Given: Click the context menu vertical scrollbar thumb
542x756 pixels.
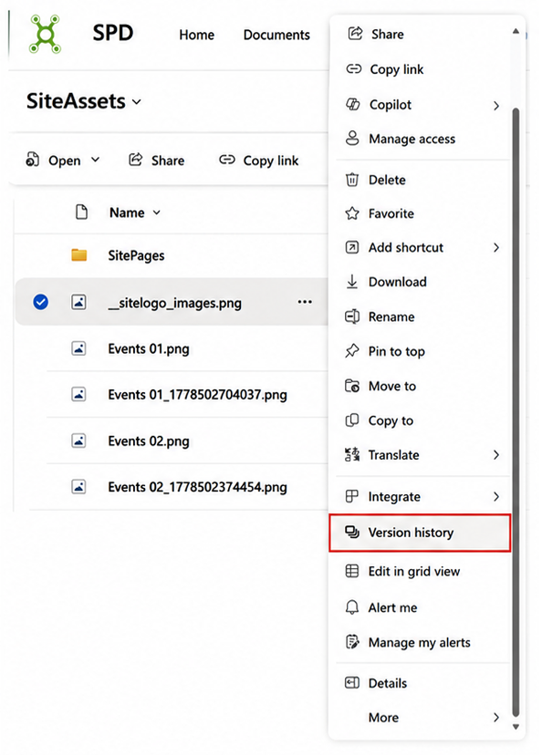Looking at the screenshot, I should click(x=516, y=412).
